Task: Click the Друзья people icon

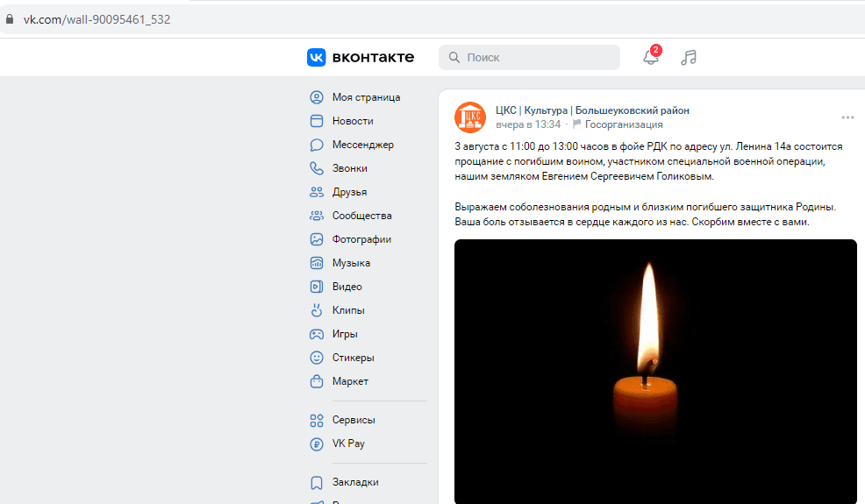Action: pos(317,193)
